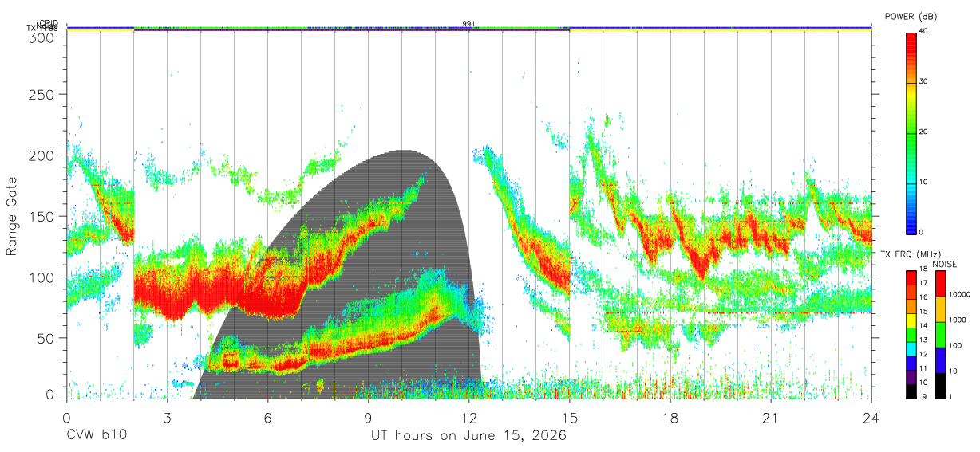Click the 30 label on power colorbar

[x=923, y=81]
